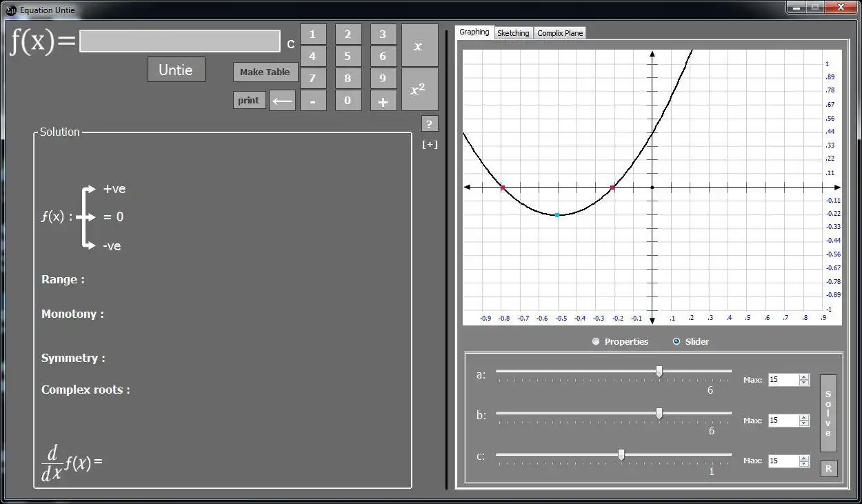Image resolution: width=862 pixels, height=504 pixels.
Task: Tap digit 7 on the keypad
Action: point(313,79)
